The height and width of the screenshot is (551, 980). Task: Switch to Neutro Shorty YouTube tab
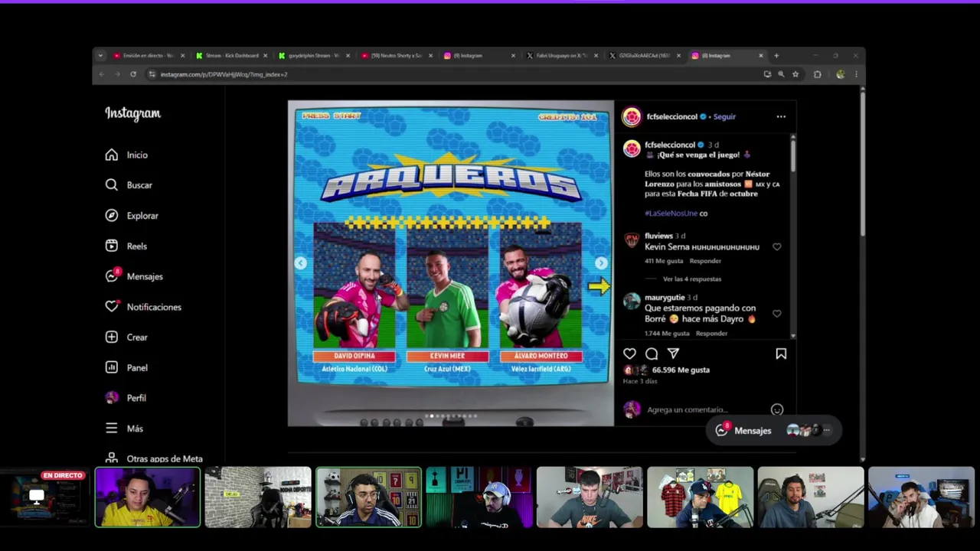point(397,55)
